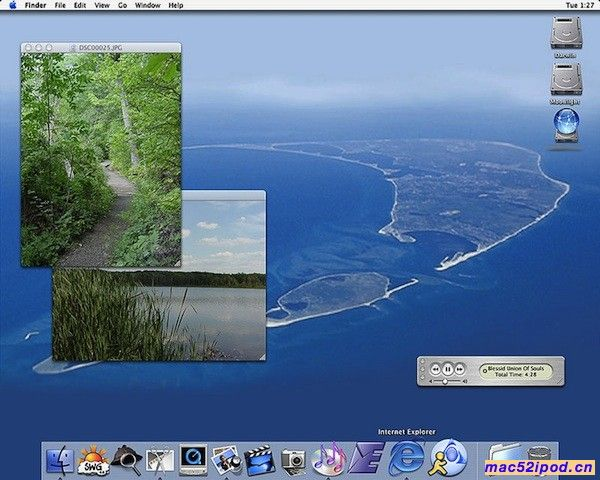Open the Finder menu
This screenshot has height=480, width=600.
pyautogui.click(x=35, y=5)
